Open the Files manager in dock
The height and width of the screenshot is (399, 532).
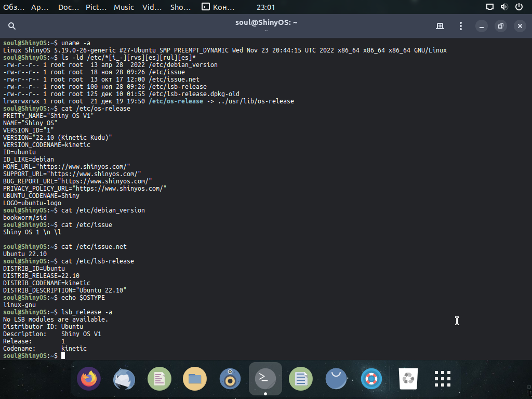(195, 379)
